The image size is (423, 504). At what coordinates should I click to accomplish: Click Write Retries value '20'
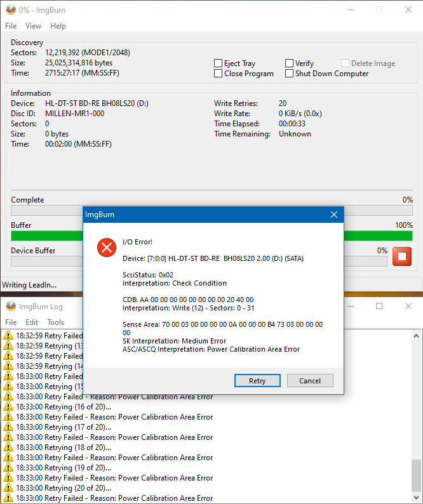click(283, 103)
